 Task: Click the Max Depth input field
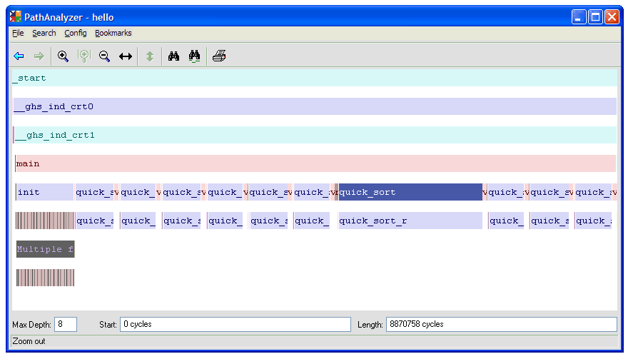coord(66,325)
